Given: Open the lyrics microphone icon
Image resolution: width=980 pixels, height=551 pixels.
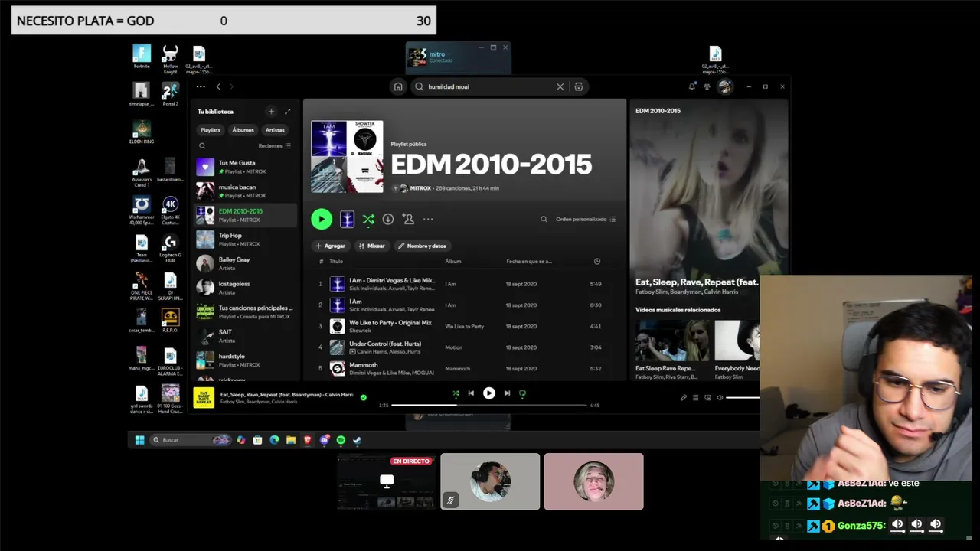Looking at the screenshot, I should (684, 398).
